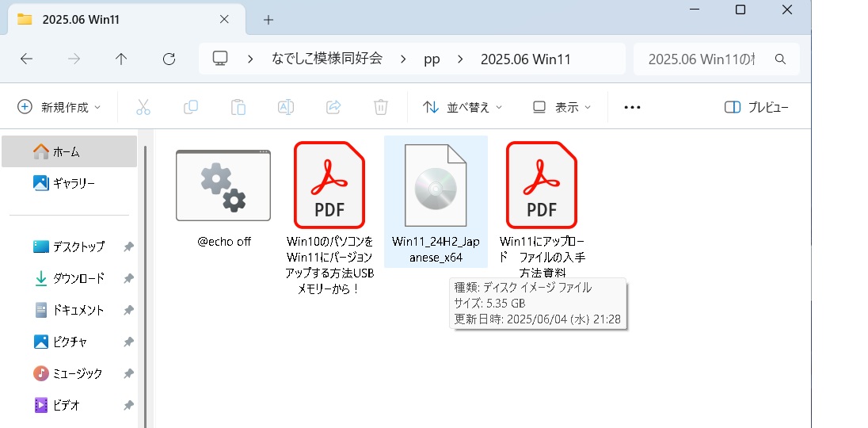Add a new tab with plus button
Viewport: 868px width, 428px height.
click(268, 20)
